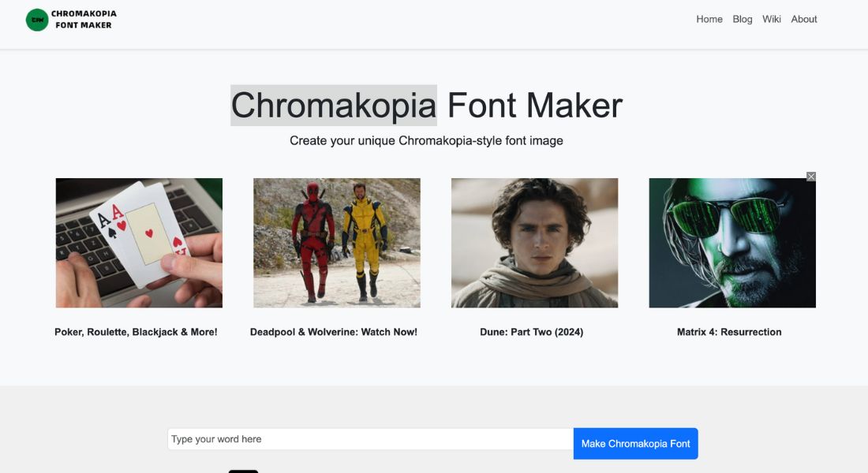868x473 pixels.
Task: Open the Deadpool and Wolverine image
Action: (337, 243)
